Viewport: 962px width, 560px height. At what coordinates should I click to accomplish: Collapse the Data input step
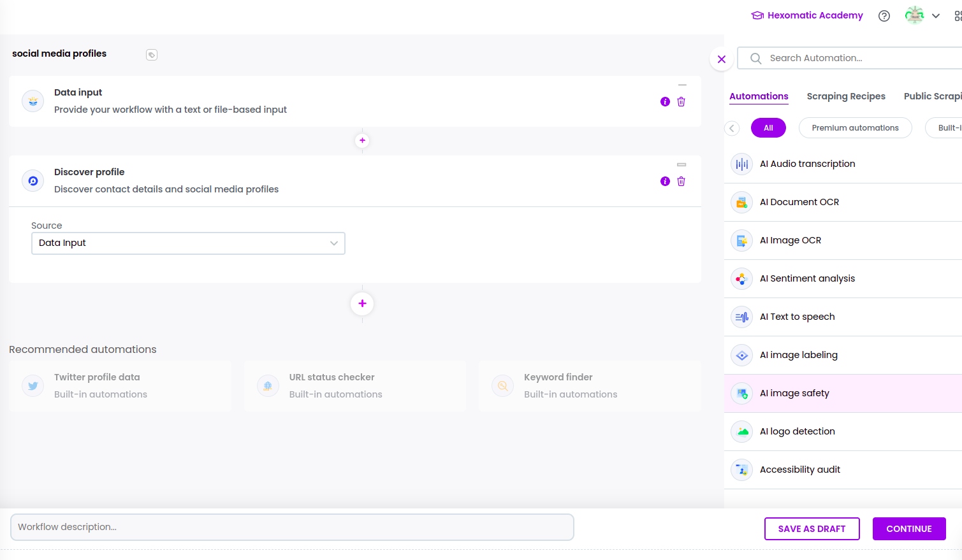click(x=682, y=85)
